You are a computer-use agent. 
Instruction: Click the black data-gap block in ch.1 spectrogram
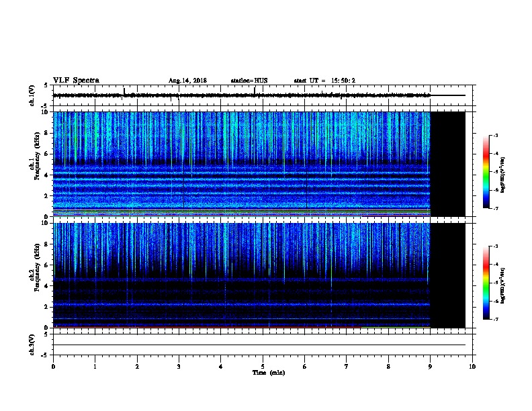click(448, 164)
